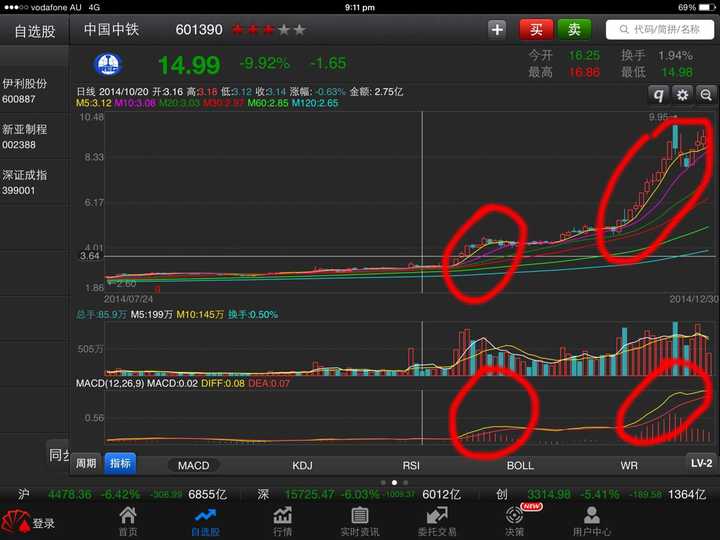Viewport: 720px width, 540px height.
Task: Open 委托交易 trade icon in bottom bar
Action: (x=437, y=522)
